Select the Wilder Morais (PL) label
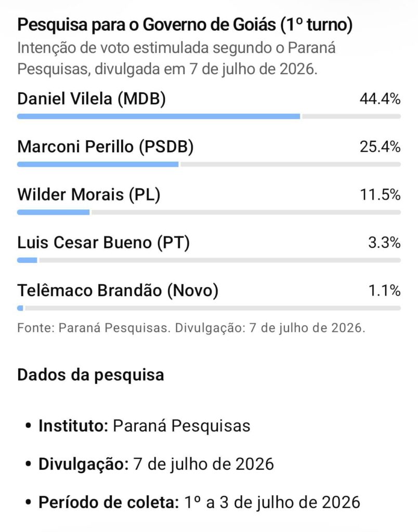Viewport: 418px width, 532px height. (88, 195)
